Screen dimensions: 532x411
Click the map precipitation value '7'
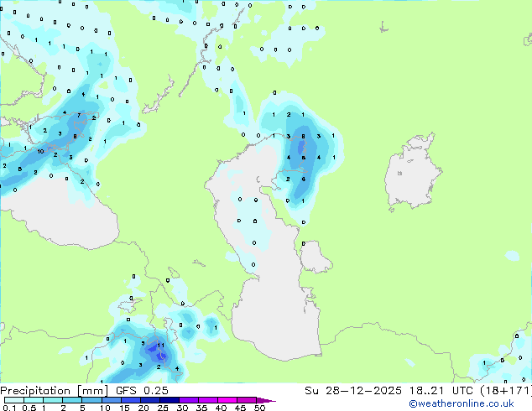(79, 115)
